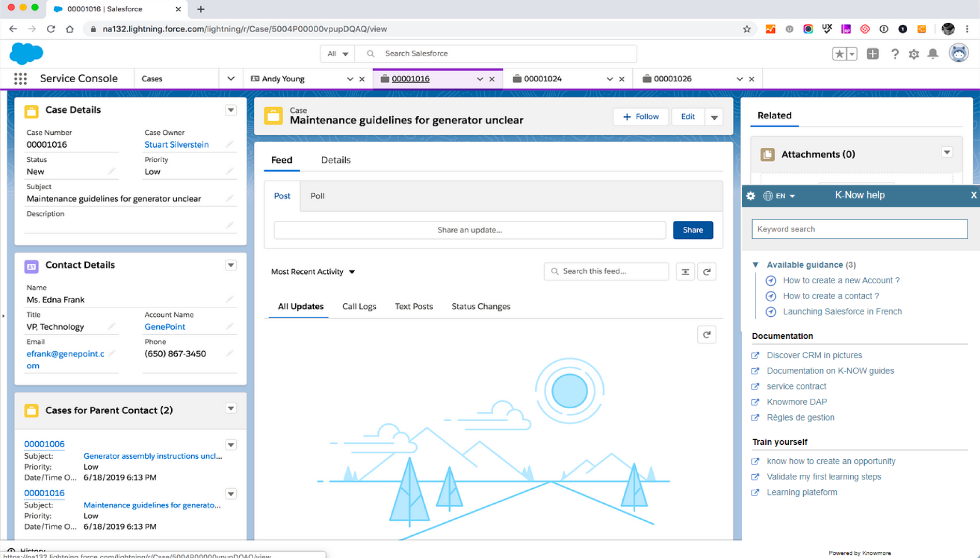
Task: Click the Salesforce cloud logo
Action: point(26,53)
